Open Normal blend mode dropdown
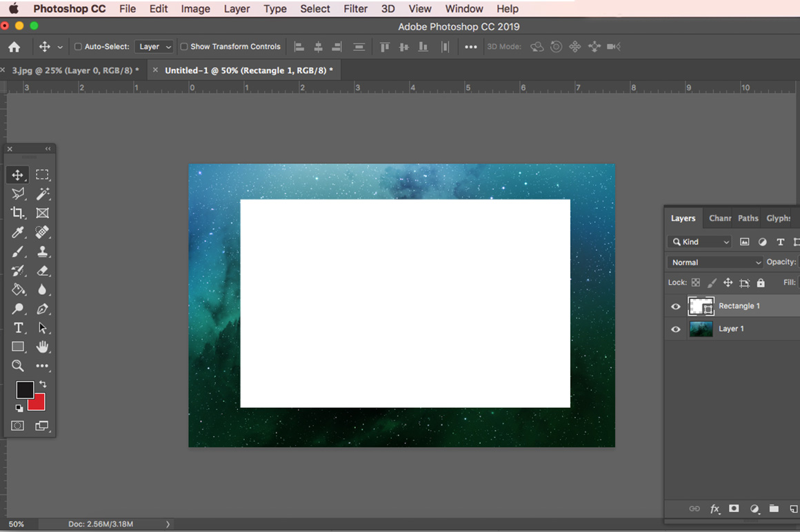The height and width of the screenshot is (532, 800). 715,262
